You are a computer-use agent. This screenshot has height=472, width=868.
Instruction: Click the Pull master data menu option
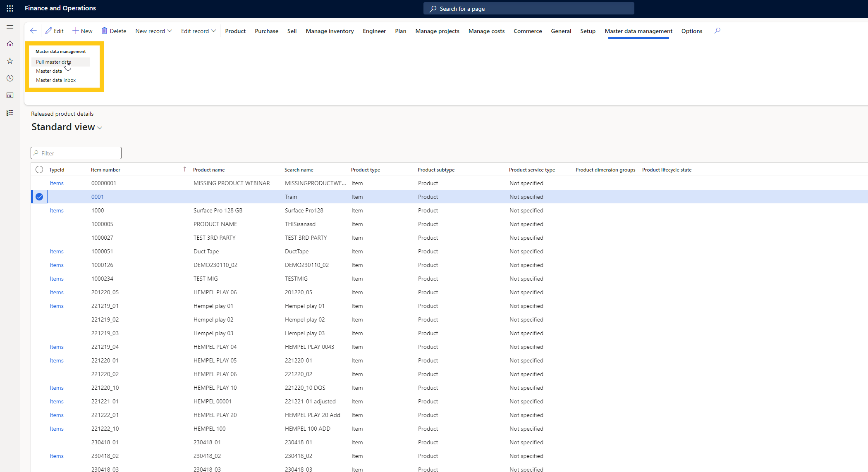[x=53, y=62]
